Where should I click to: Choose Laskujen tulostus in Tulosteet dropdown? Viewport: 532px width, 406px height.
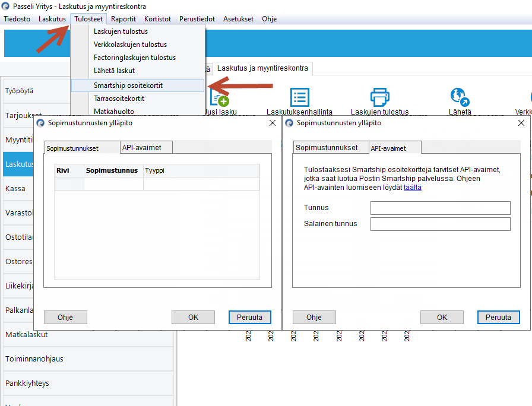tap(138, 31)
